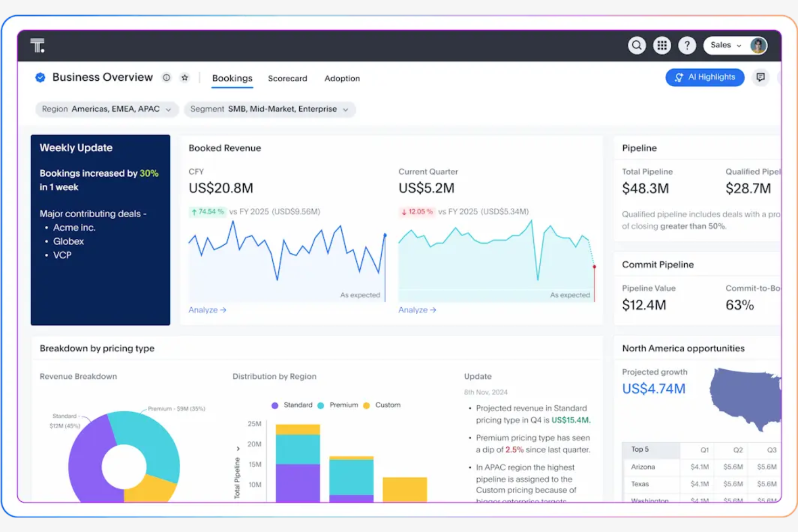Click the info icon beside Business Overview
The height and width of the screenshot is (532, 798).
pos(167,78)
